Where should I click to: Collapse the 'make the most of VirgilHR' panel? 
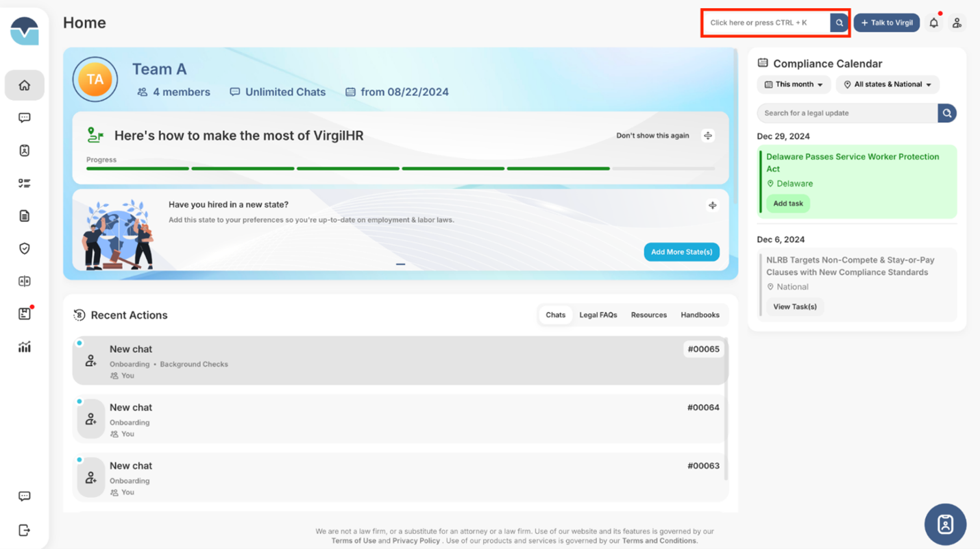pos(708,136)
